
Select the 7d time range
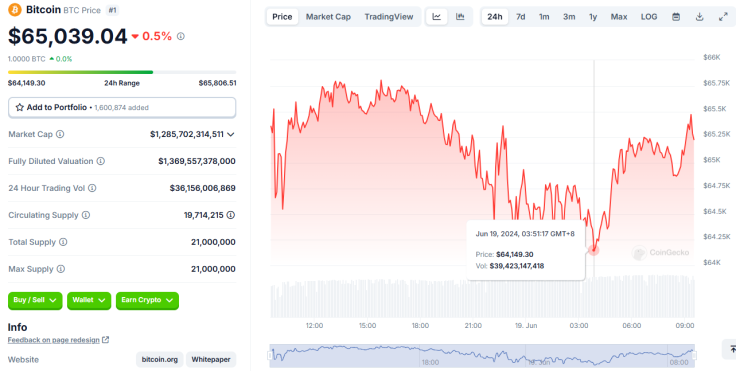click(x=521, y=17)
